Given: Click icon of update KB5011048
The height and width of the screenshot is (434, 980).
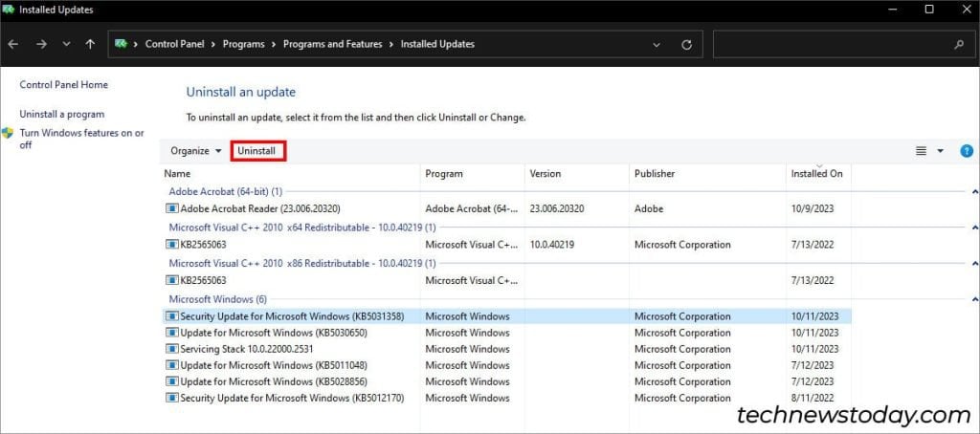Looking at the screenshot, I should [x=172, y=365].
